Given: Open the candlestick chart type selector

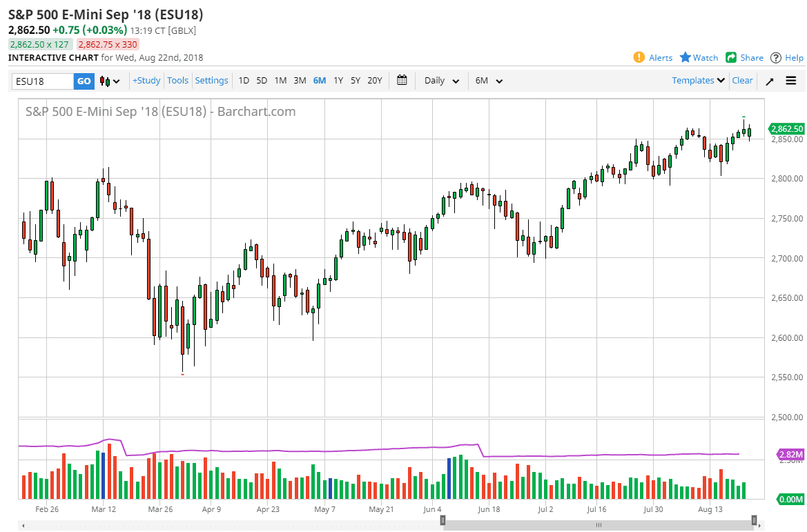Looking at the screenshot, I should point(110,81).
